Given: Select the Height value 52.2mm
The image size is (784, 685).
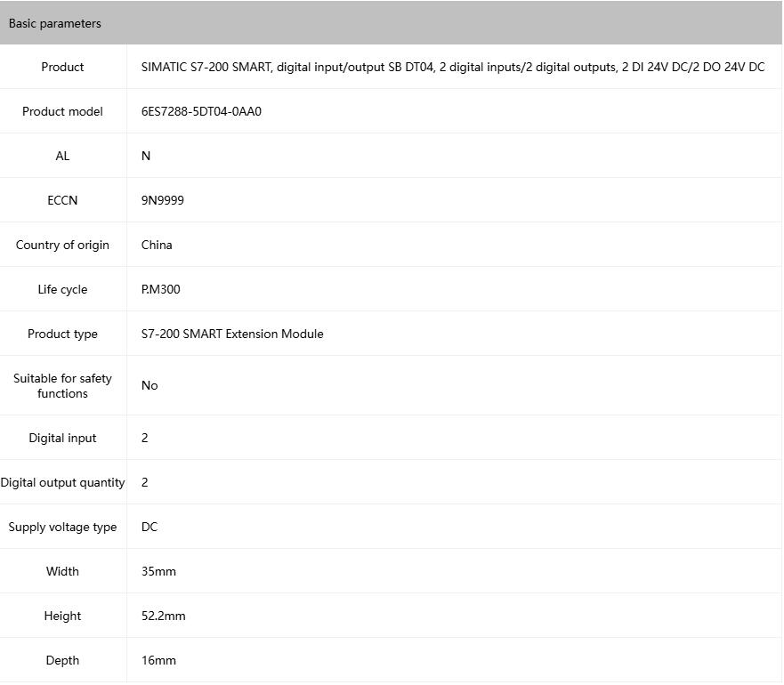Looking at the screenshot, I should click(164, 616).
